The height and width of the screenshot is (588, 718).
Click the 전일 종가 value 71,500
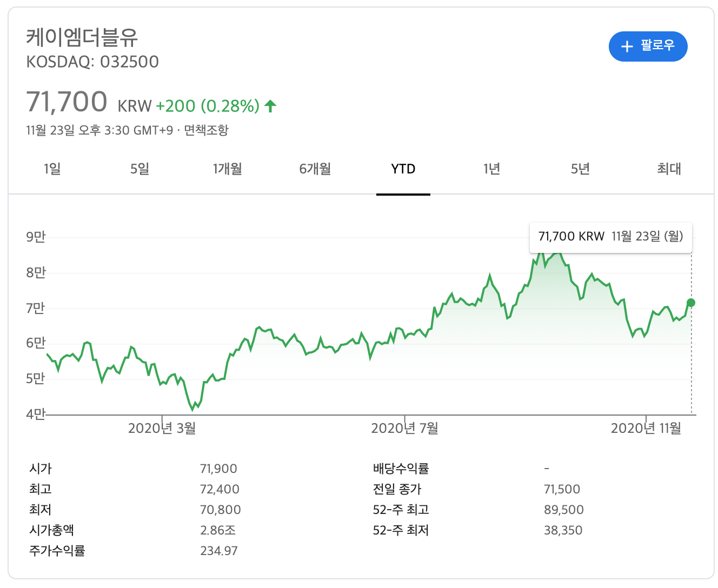pos(562,490)
